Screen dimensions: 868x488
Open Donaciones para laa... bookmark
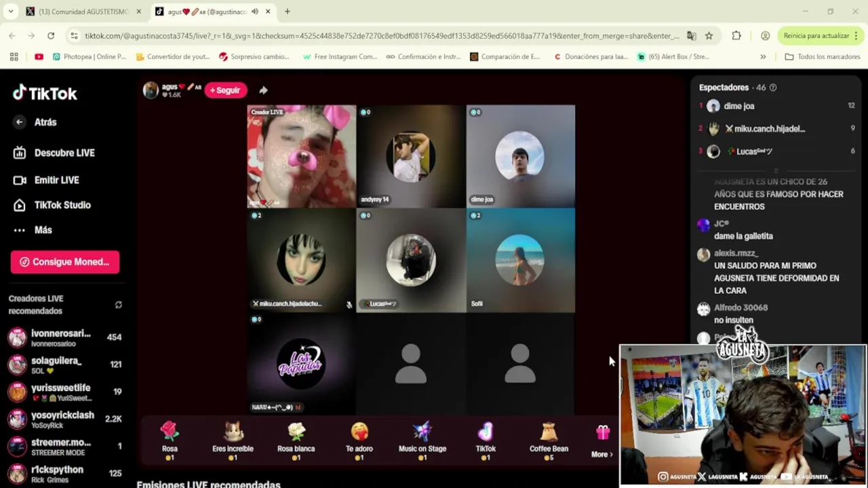click(591, 57)
